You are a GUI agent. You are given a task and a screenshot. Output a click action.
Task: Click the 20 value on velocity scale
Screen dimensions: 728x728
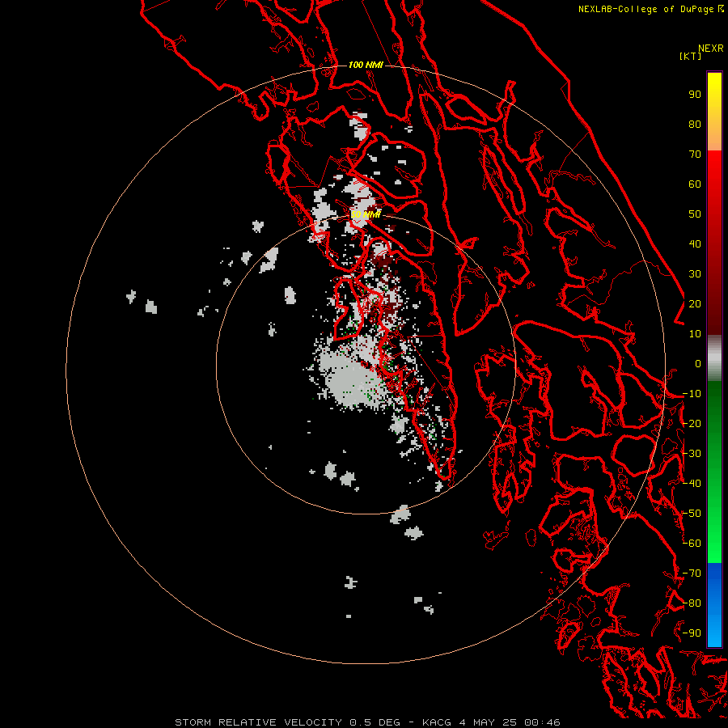[x=695, y=304]
